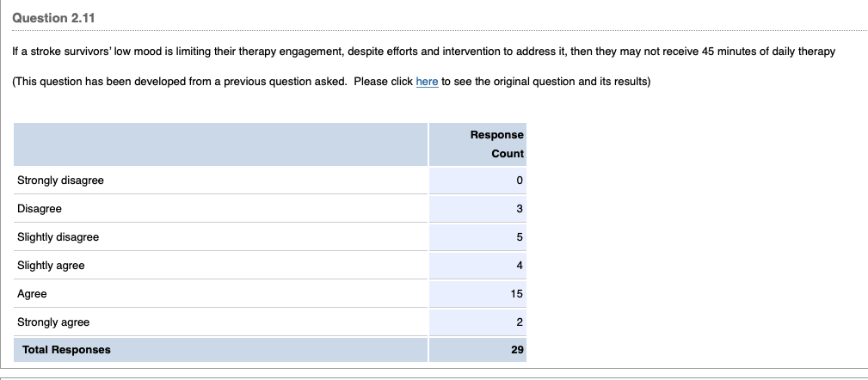Screen dimensions: 868x380
Task: Select the Agree row label
Action: coord(32,294)
